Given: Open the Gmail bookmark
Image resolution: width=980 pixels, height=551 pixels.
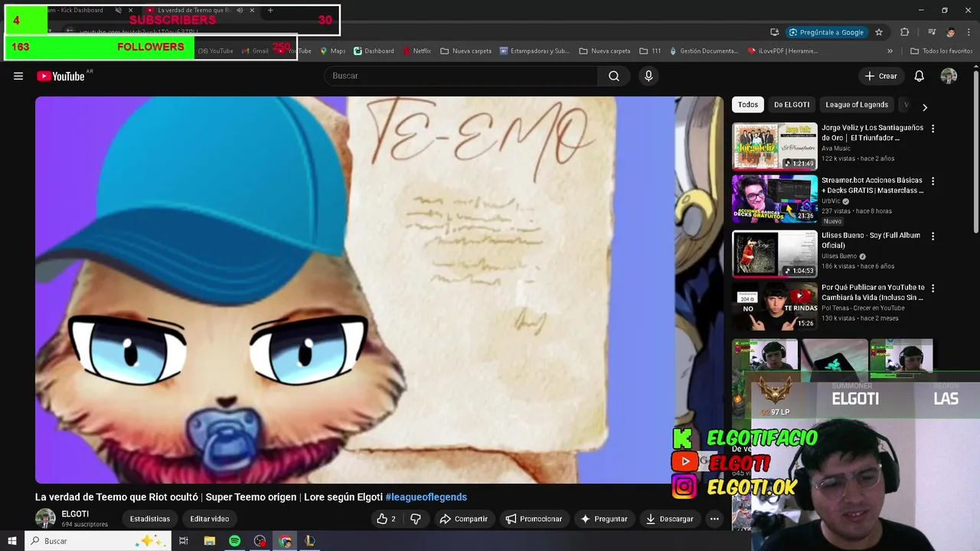Looking at the screenshot, I should point(255,51).
